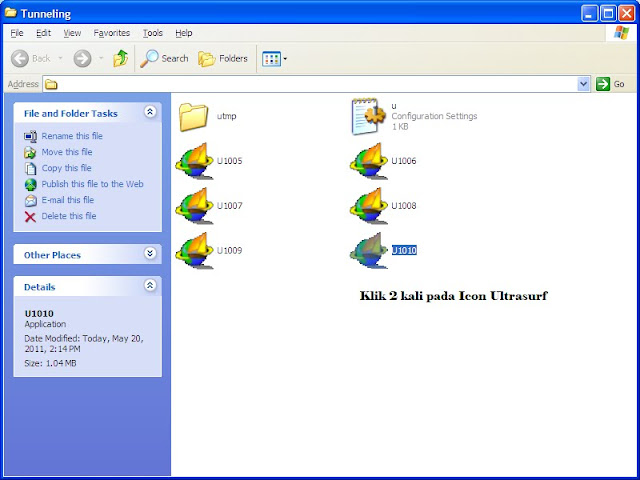Open the Help menu
640x480 pixels.
tap(184, 33)
